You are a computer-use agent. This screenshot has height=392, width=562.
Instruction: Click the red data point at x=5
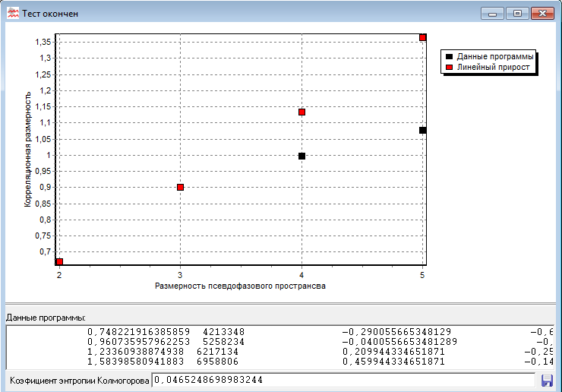point(422,38)
